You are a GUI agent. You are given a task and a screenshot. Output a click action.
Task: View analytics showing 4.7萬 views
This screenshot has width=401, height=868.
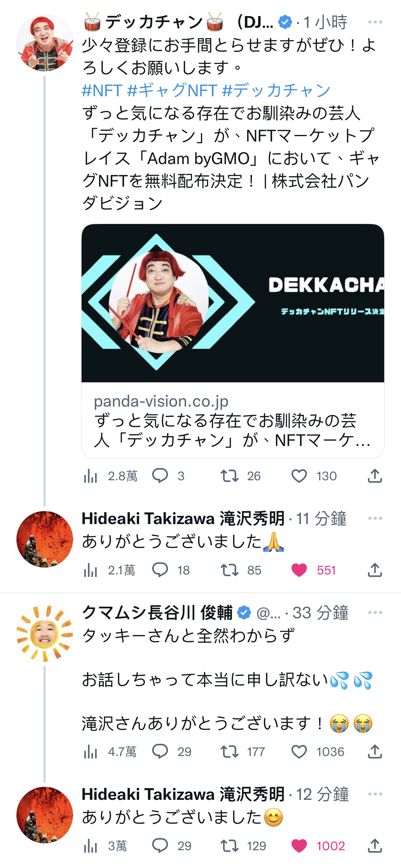[x=110, y=752]
